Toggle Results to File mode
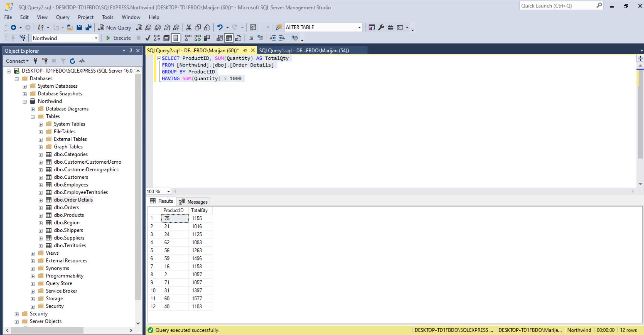Screen dimensions: 644x335 [238, 38]
